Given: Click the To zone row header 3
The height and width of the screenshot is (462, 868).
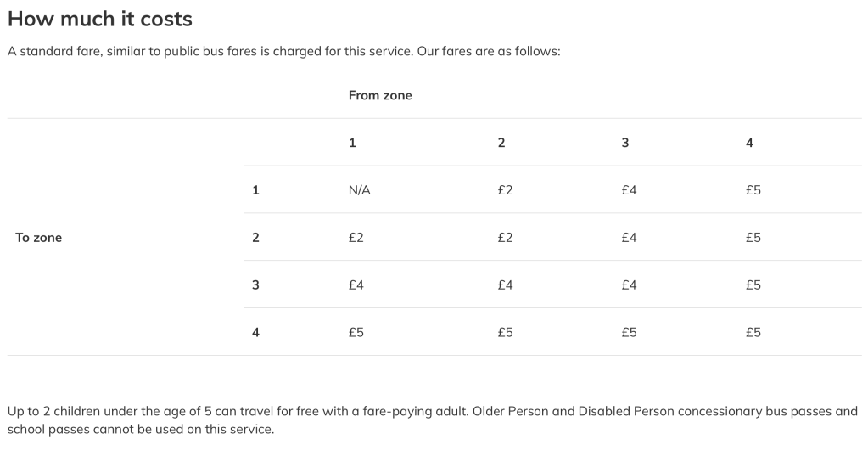Looking at the screenshot, I should pyautogui.click(x=255, y=285).
